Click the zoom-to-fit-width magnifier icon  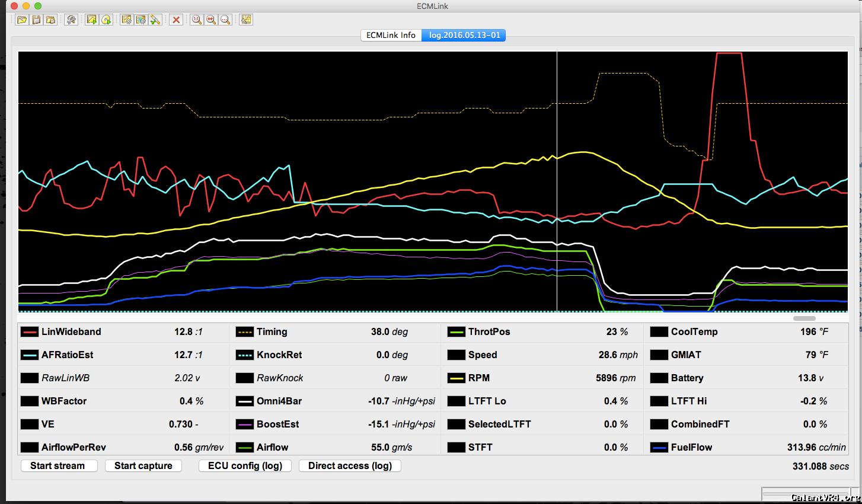tap(210, 20)
